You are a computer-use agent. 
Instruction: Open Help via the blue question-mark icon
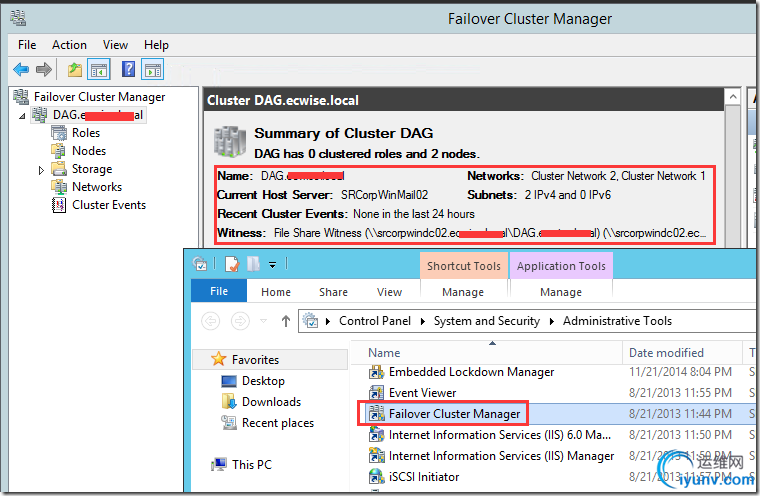point(128,69)
